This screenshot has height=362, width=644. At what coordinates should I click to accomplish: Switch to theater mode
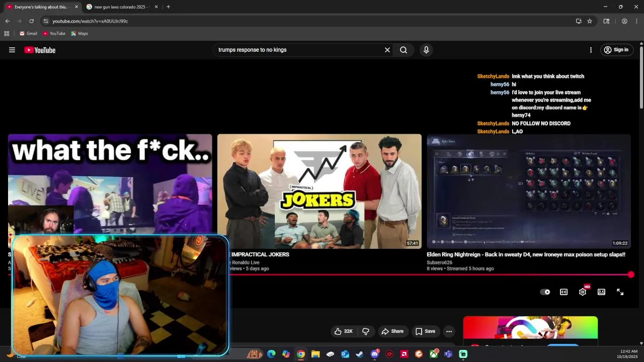601,292
